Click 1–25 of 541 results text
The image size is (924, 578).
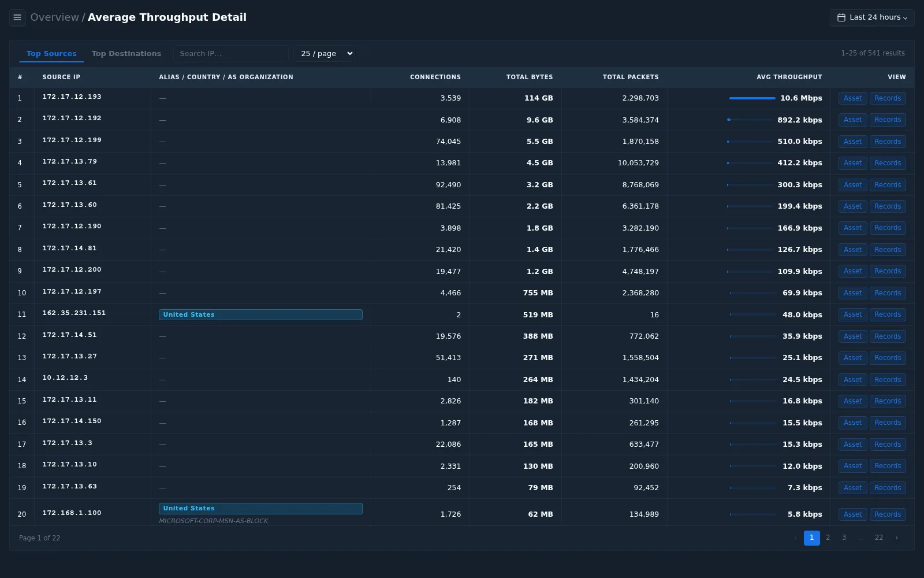click(873, 53)
